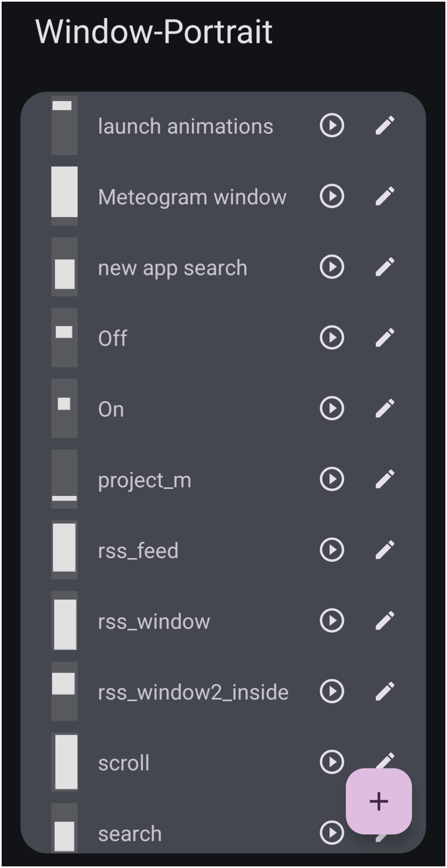
Task: Select the Meteogram window thumbnail
Action: coord(64,196)
